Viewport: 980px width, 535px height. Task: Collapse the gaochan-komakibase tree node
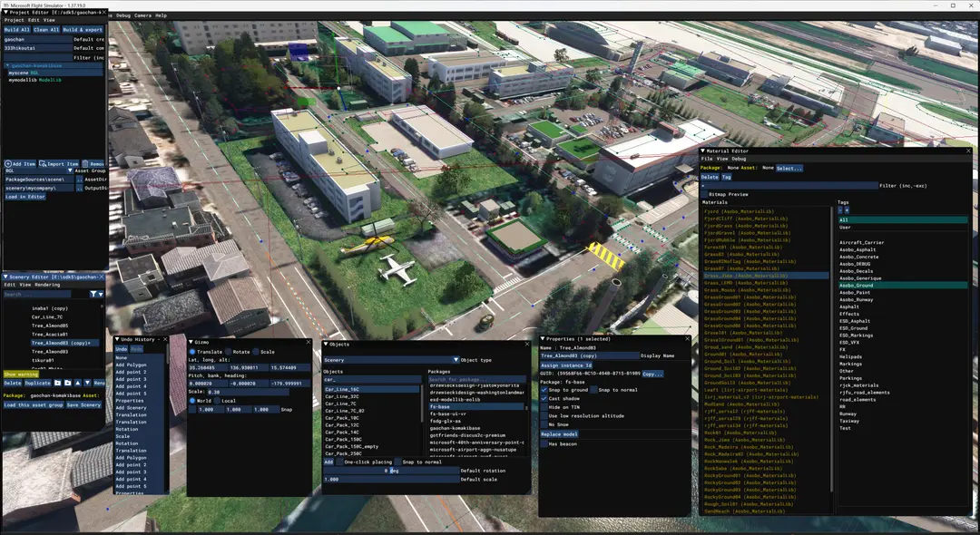tap(7, 65)
